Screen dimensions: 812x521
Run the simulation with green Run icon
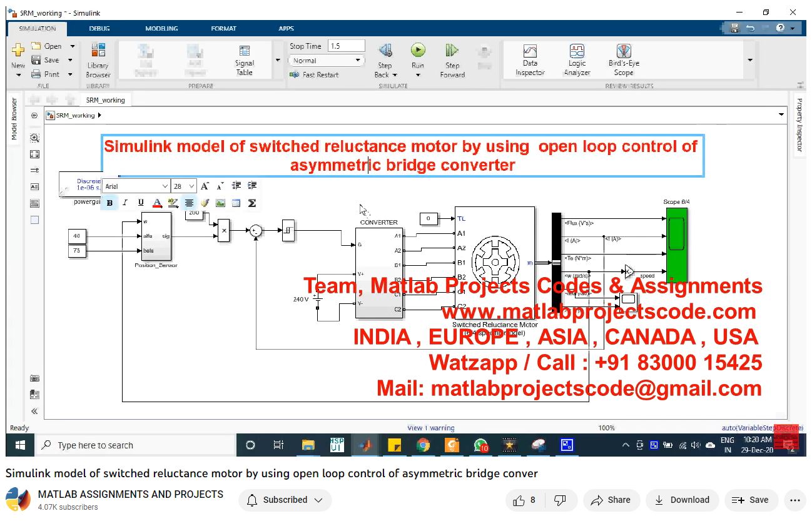418,51
